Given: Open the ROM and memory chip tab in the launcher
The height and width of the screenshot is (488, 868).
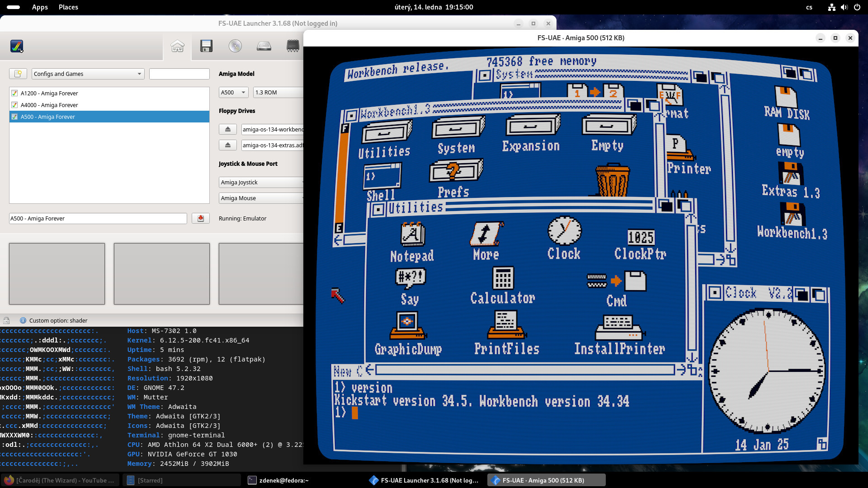Looking at the screenshot, I should point(293,46).
